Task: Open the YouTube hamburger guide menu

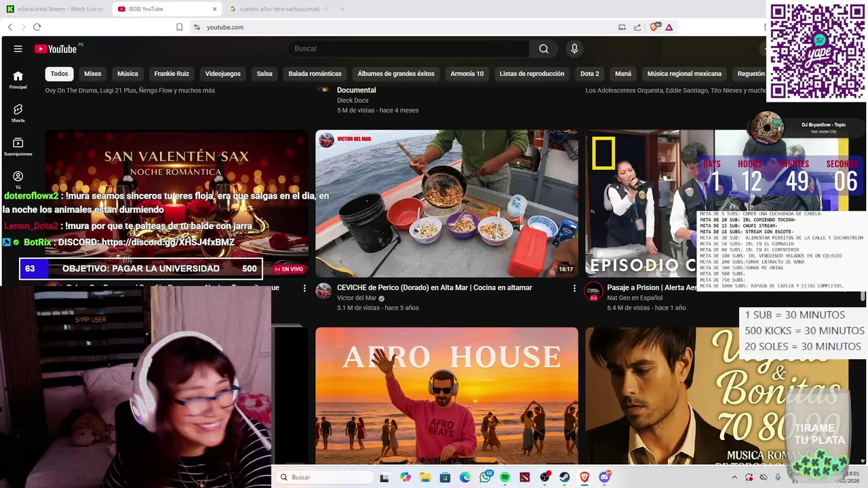Action: 18,49
